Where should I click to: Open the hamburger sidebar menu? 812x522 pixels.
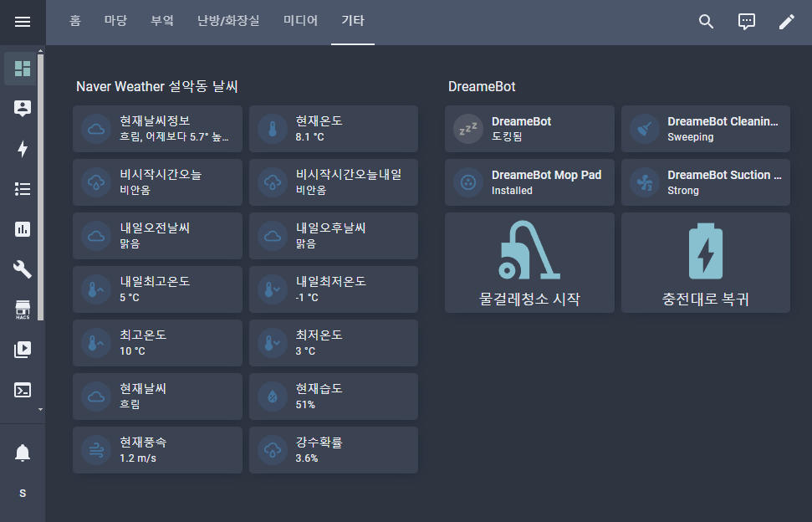(23, 22)
